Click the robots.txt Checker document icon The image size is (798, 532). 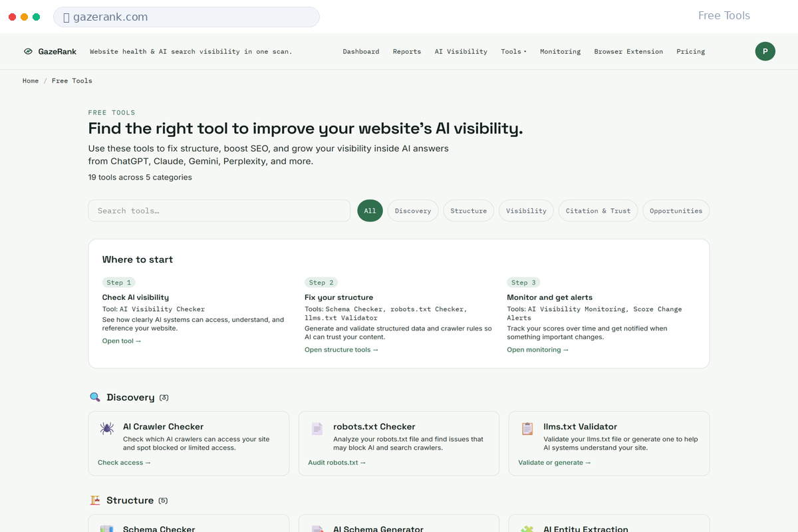[317, 429]
